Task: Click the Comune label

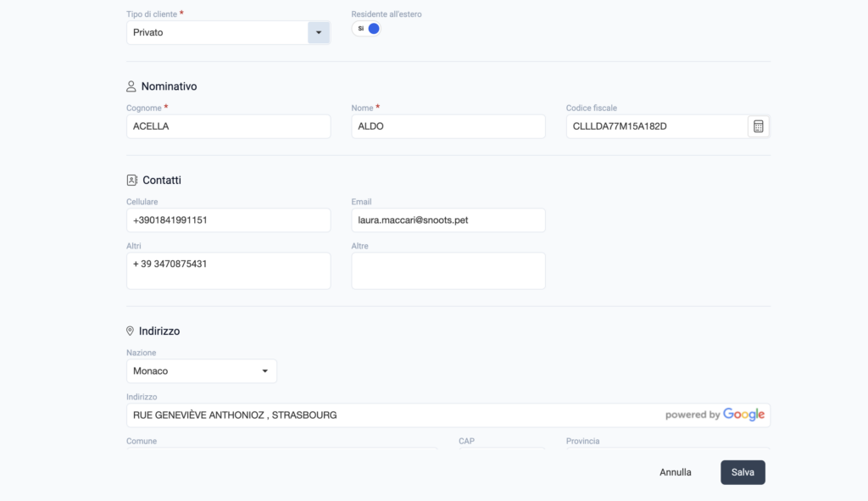Action: 142,441
